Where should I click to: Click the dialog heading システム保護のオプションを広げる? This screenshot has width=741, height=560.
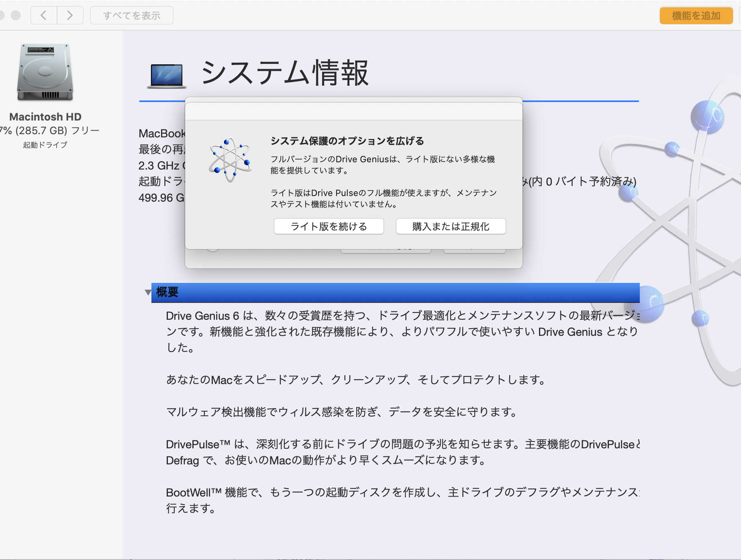pyautogui.click(x=347, y=141)
